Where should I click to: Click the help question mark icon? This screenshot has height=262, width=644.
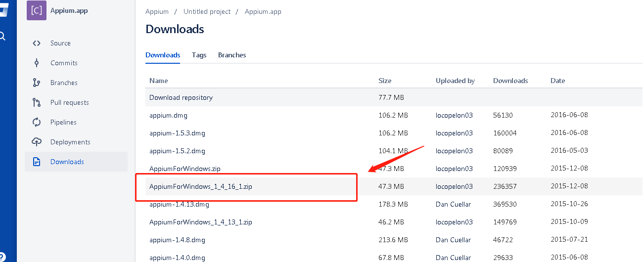tap(2, 257)
